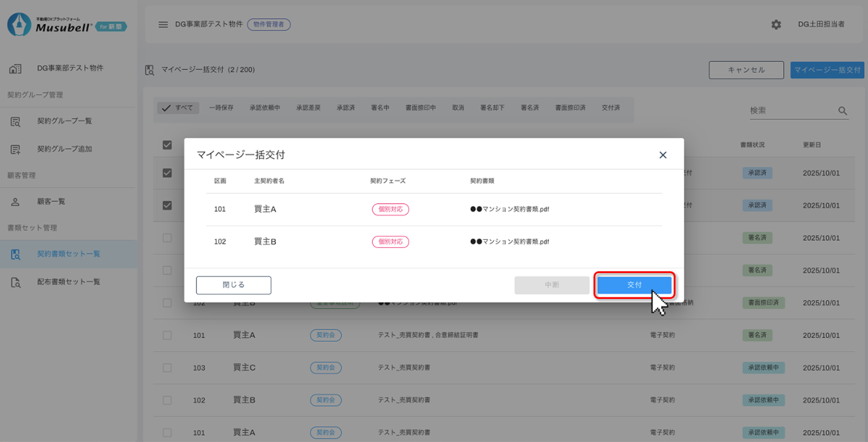Click the キャンセル button

(x=746, y=70)
